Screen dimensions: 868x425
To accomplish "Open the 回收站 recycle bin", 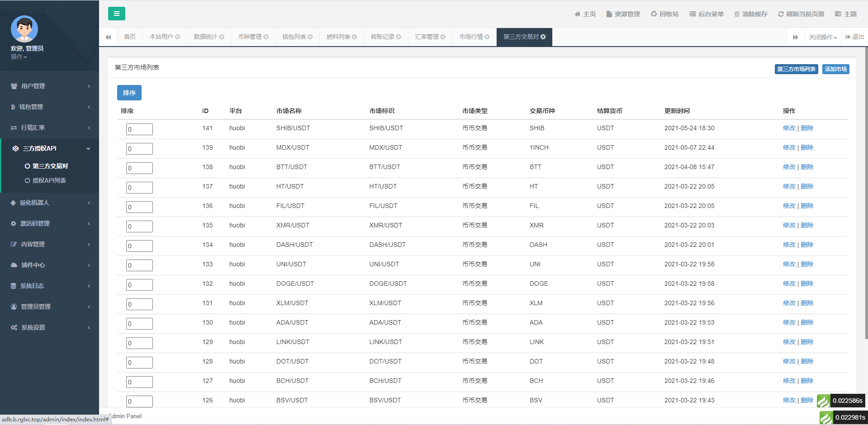I will click(664, 14).
